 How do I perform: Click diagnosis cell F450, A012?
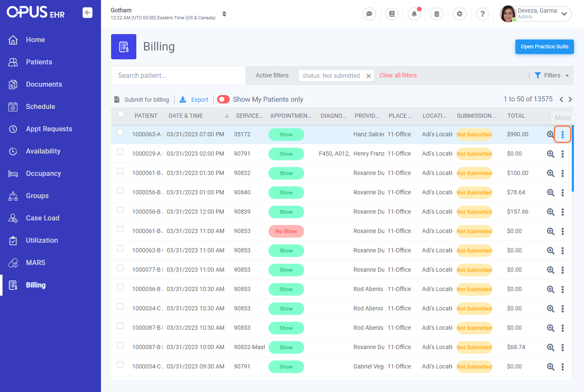click(334, 154)
